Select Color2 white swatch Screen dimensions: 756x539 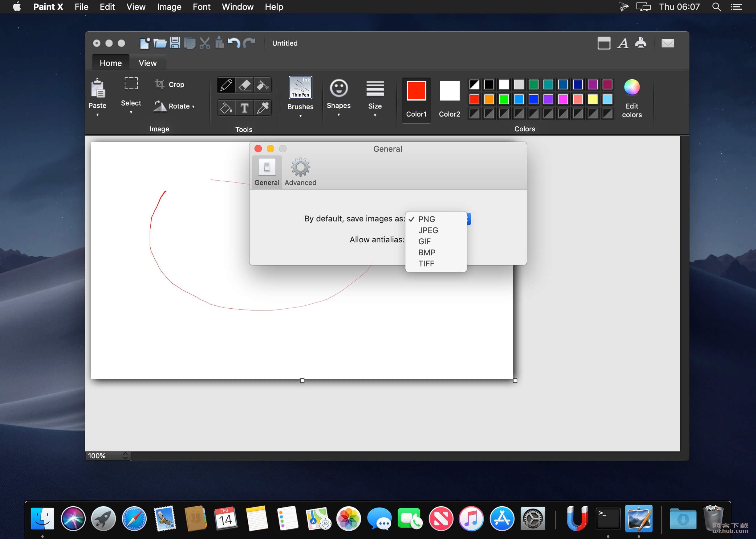449,91
